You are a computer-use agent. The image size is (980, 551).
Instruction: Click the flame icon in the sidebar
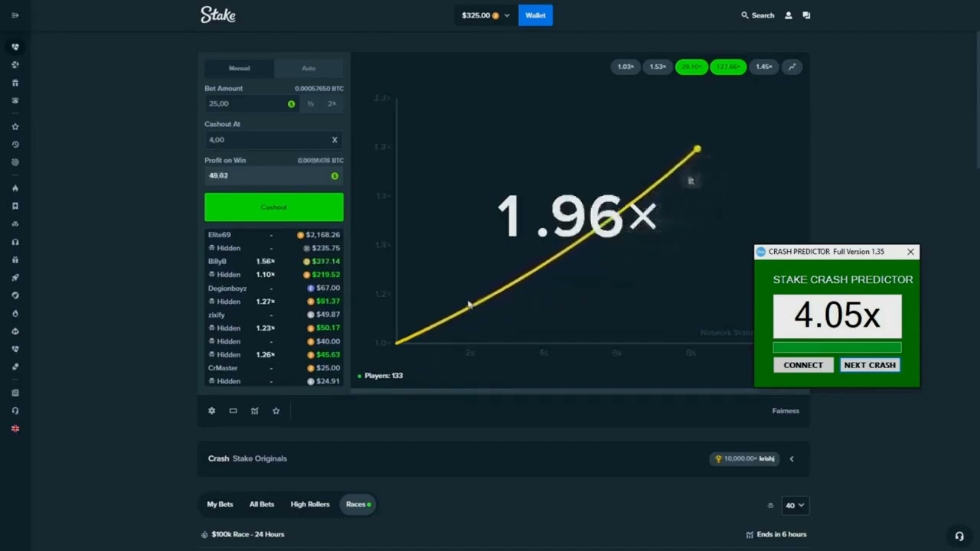coord(15,188)
